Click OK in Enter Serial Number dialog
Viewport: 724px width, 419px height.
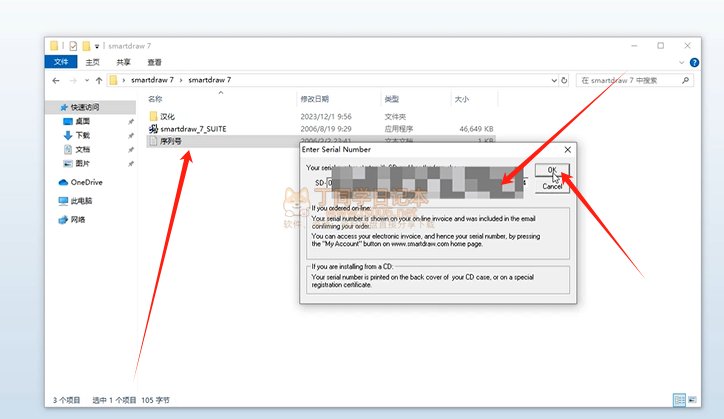[x=552, y=170]
